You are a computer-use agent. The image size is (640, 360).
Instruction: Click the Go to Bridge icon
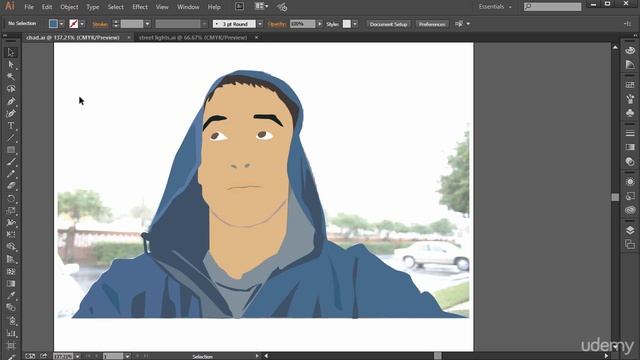pyautogui.click(x=240, y=7)
